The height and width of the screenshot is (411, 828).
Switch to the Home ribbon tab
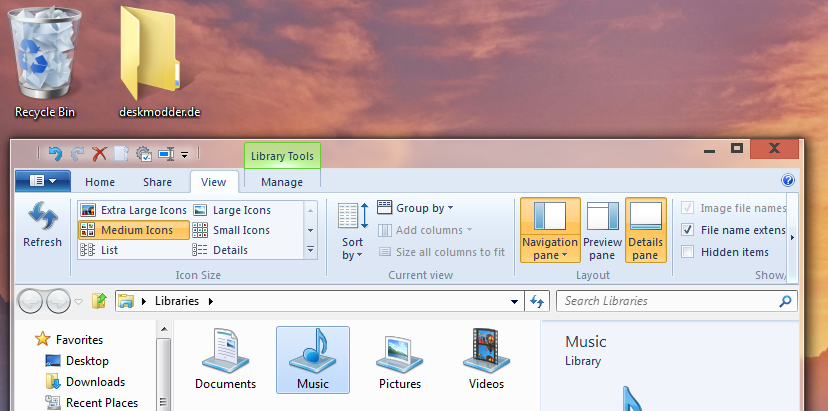(100, 182)
